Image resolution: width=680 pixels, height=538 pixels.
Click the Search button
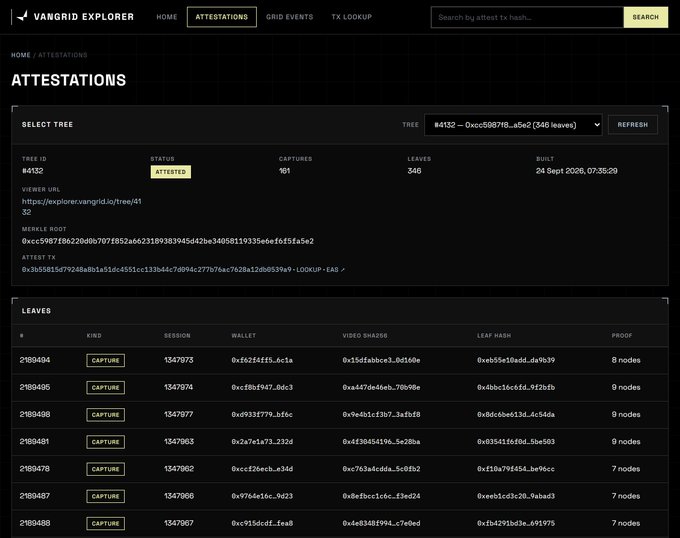(645, 17)
